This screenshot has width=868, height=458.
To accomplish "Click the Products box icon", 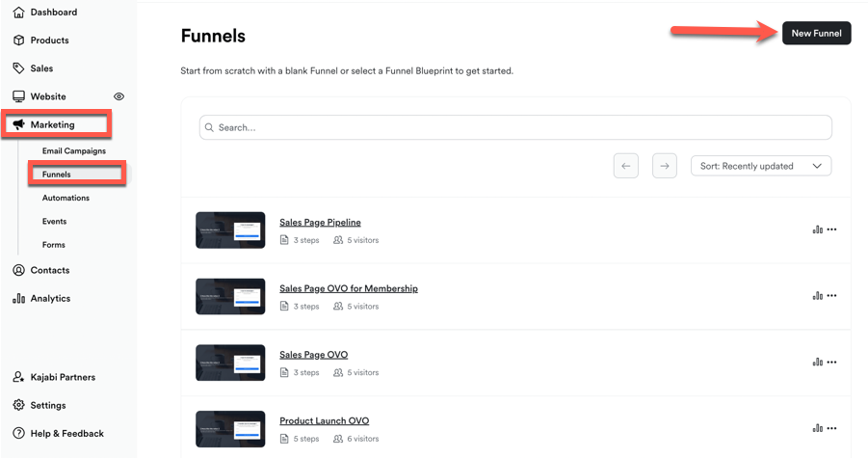I will [18, 40].
